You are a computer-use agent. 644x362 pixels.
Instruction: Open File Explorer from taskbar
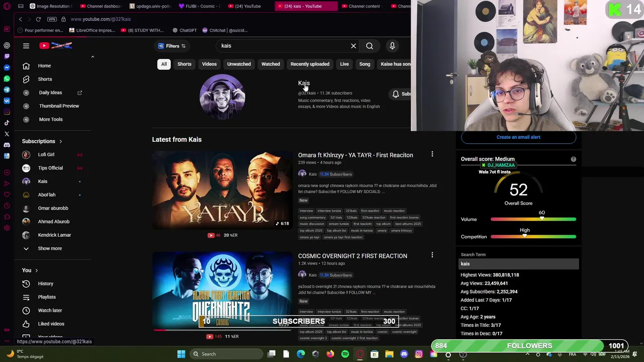[389, 354]
